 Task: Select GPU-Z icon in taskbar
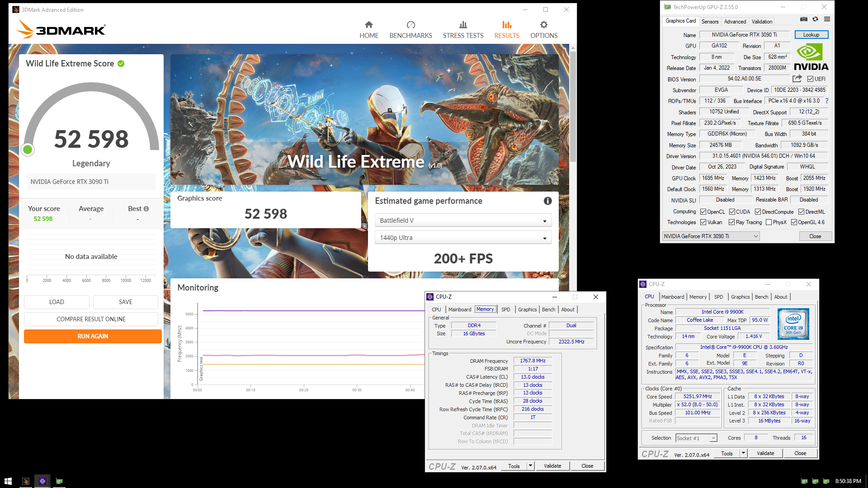(59, 481)
